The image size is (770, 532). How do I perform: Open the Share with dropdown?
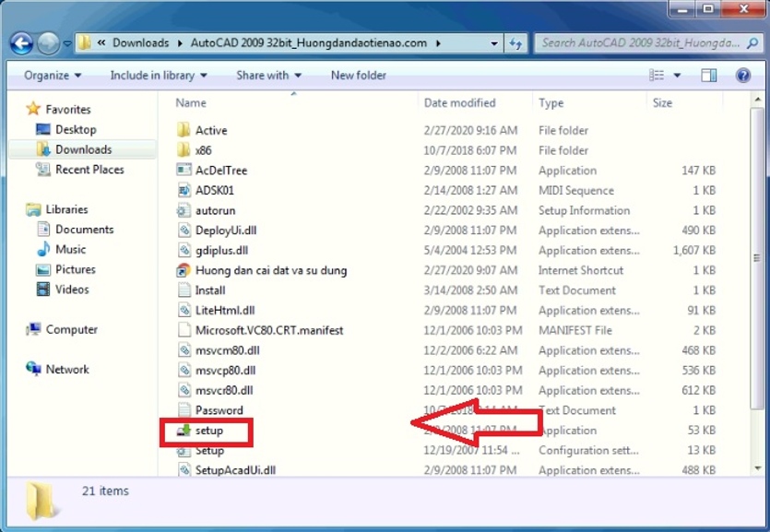click(269, 76)
